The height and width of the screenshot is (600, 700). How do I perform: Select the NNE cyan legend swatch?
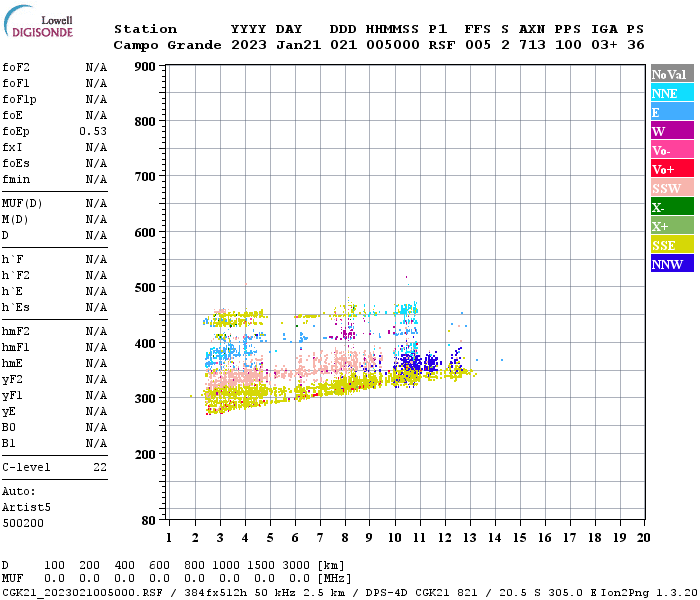coord(672,93)
